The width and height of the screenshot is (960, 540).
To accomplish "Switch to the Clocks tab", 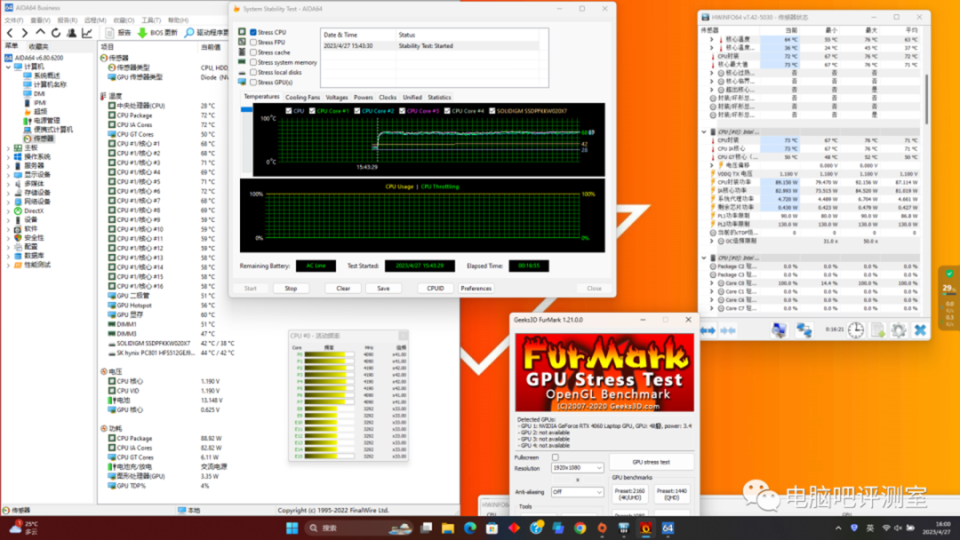I will (x=388, y=97).
